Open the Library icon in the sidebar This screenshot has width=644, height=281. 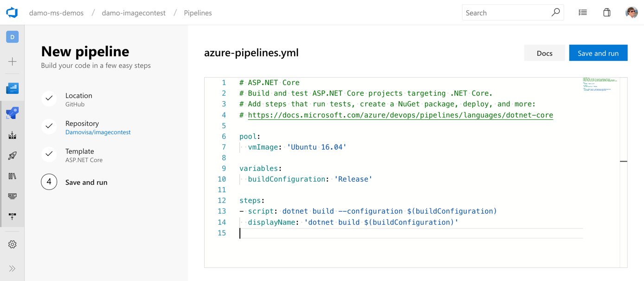point(12,176)
